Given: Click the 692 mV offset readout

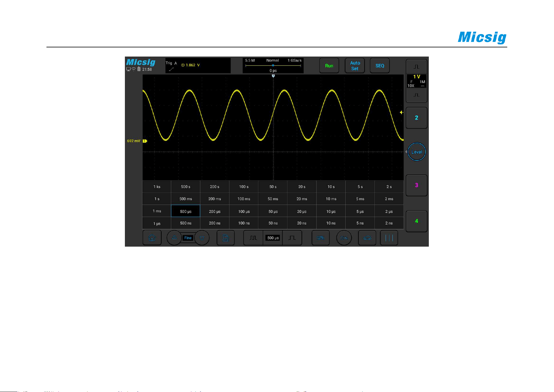Looking at the screenshot, I should 133,141.
